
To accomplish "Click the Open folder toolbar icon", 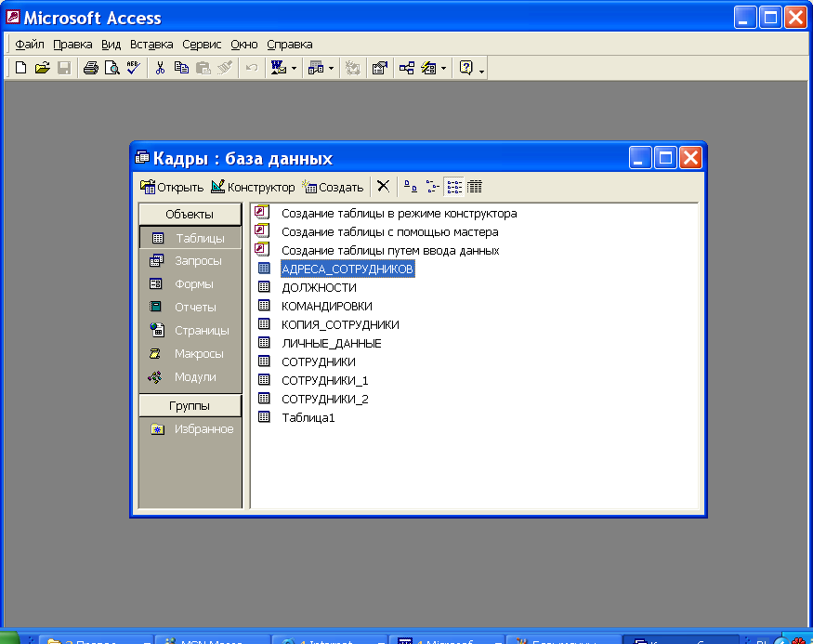I will [x=43, y=68].
